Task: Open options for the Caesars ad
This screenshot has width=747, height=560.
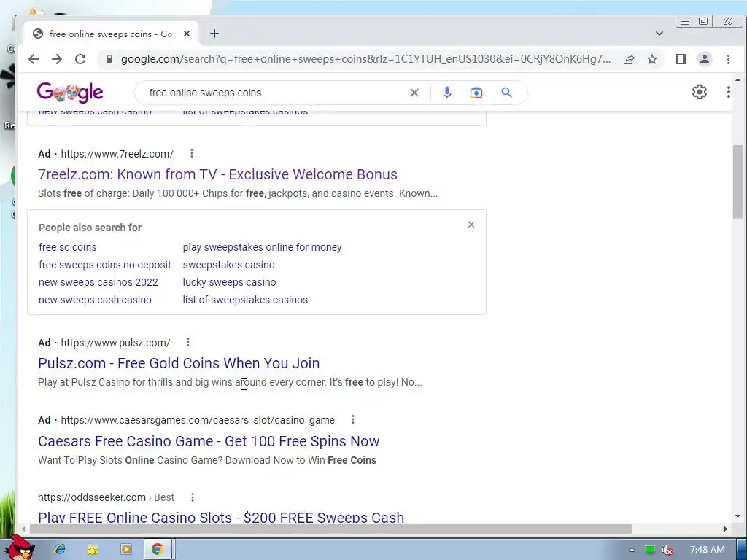Action: 353,419
